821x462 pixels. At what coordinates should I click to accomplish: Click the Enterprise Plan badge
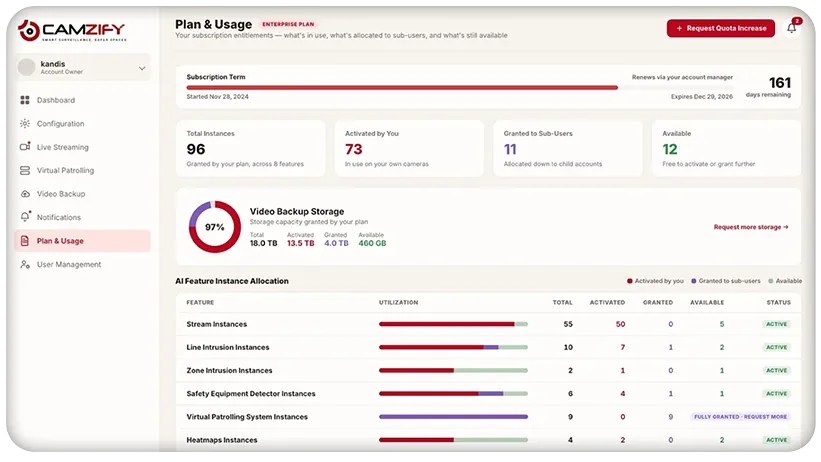click(x=288, y=24)
